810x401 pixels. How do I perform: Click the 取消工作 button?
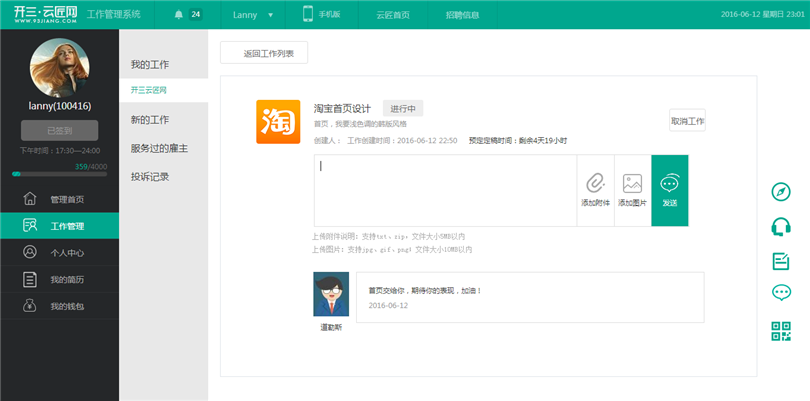tap(687, 120)
